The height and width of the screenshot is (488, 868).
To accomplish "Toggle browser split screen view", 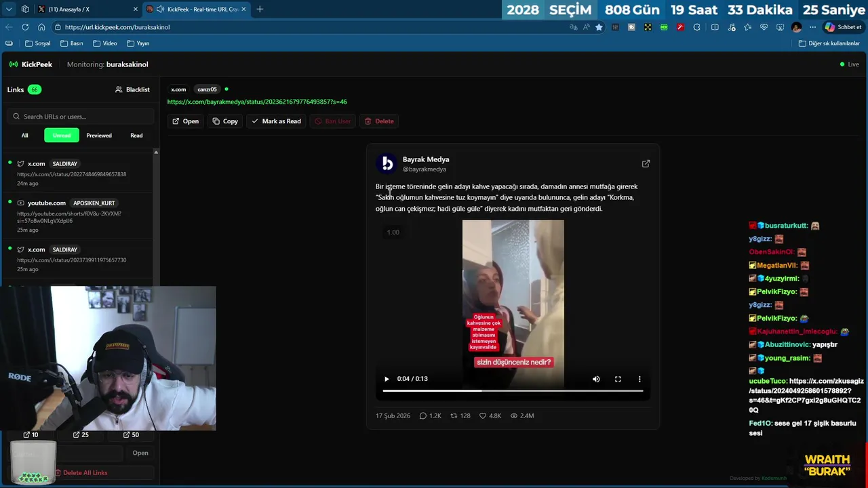I will (715, 27).
